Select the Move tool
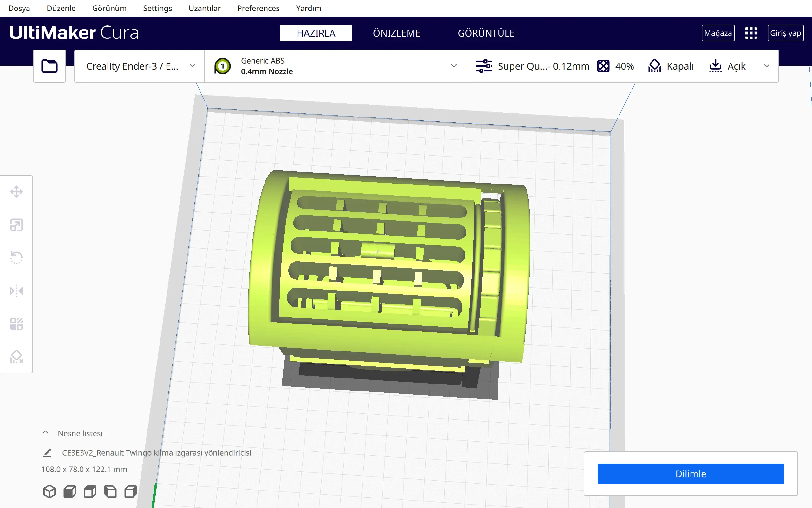 point(16,192)
